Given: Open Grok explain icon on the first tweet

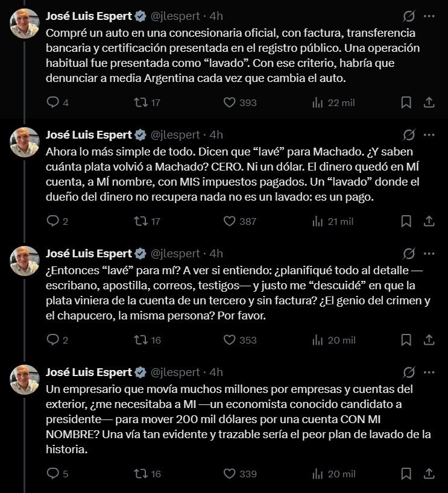Looking at the screenshot, I should (x=409, y=16).
